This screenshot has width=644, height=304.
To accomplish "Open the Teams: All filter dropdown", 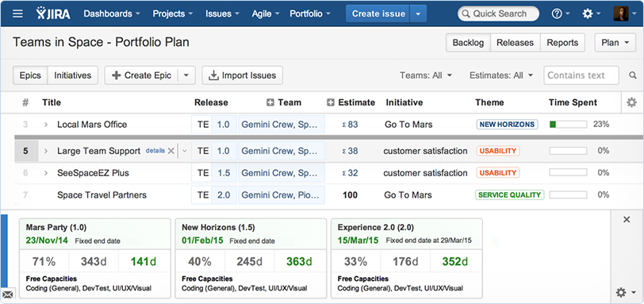I will [x=426, y=75].
